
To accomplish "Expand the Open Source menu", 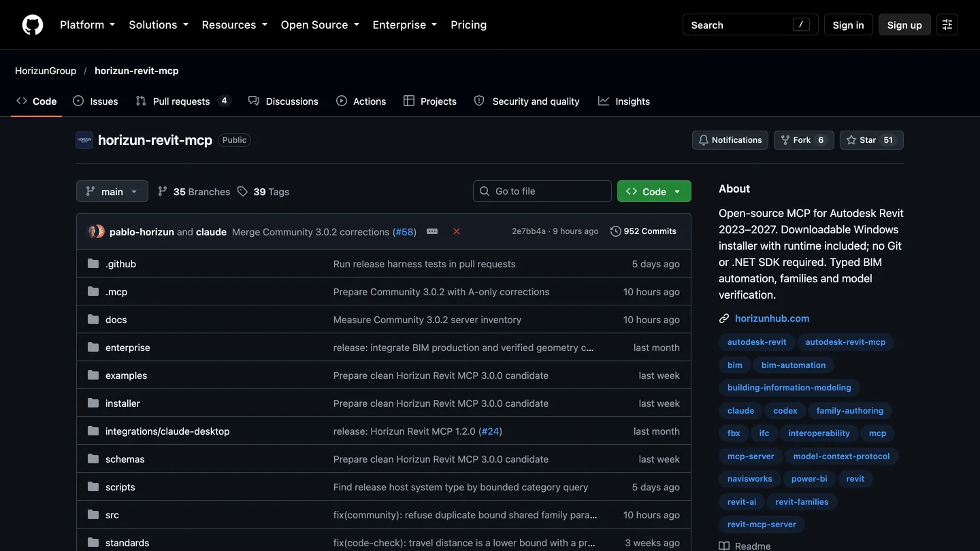I will click(x=320, y=24).
